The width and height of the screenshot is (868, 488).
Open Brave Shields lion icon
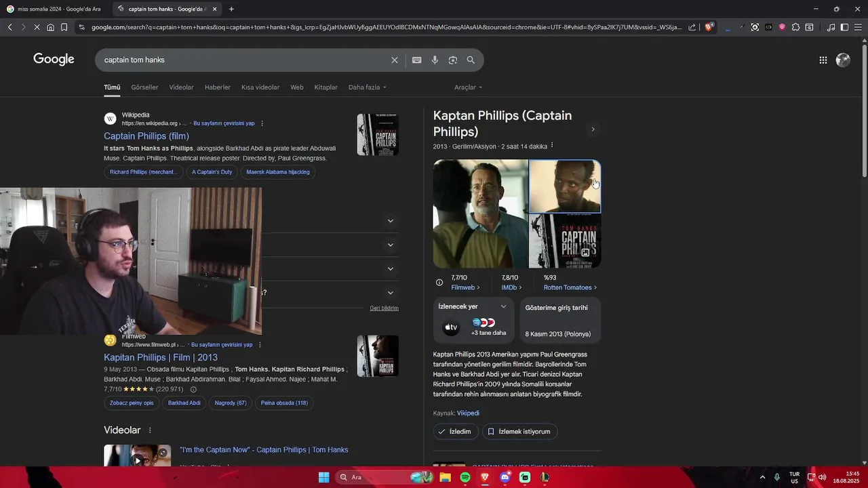(x=709, y=27)
